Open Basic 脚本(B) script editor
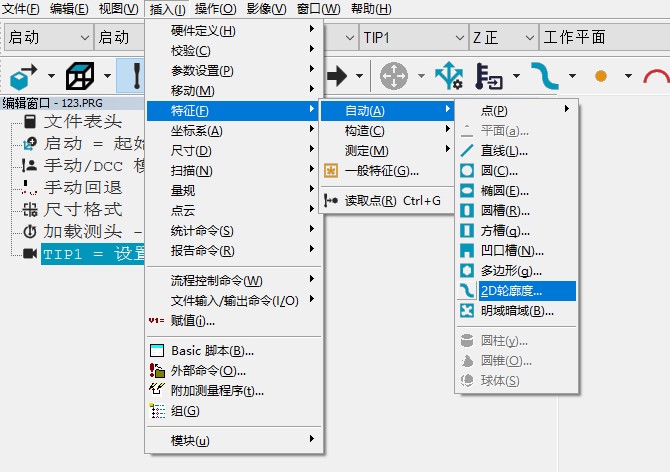 (212, 351)
